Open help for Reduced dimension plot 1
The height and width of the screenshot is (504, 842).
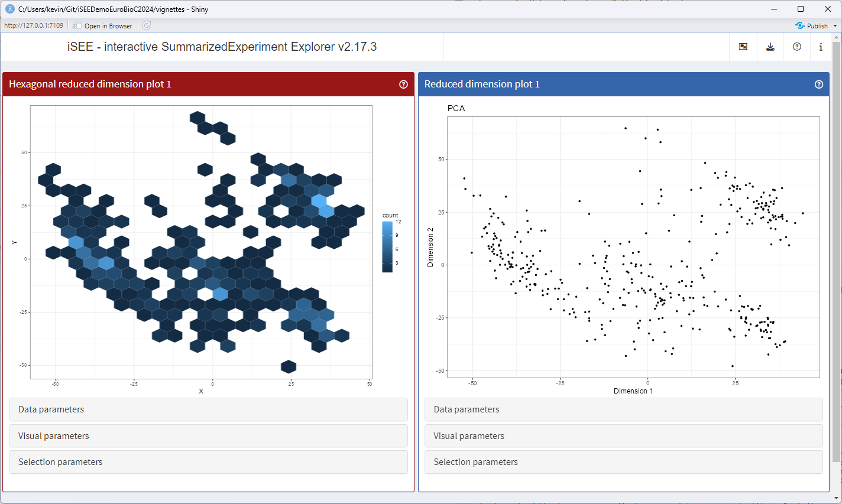(x=819, y=84)
